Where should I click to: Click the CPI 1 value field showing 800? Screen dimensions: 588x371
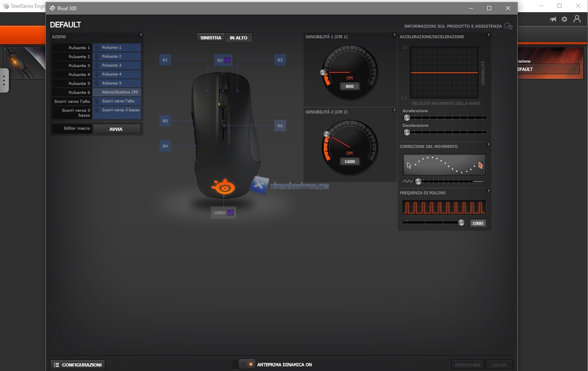point(349,87)
